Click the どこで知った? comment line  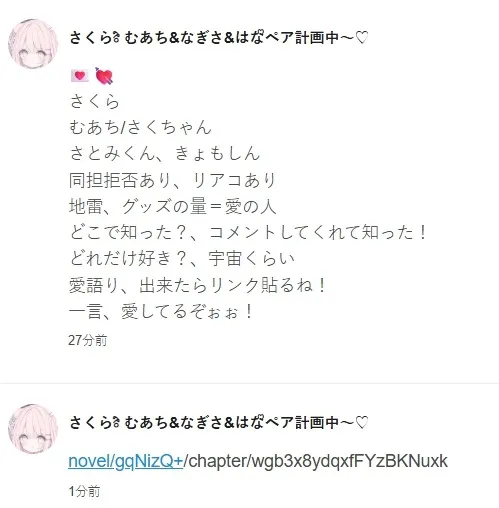pos(248,233)
